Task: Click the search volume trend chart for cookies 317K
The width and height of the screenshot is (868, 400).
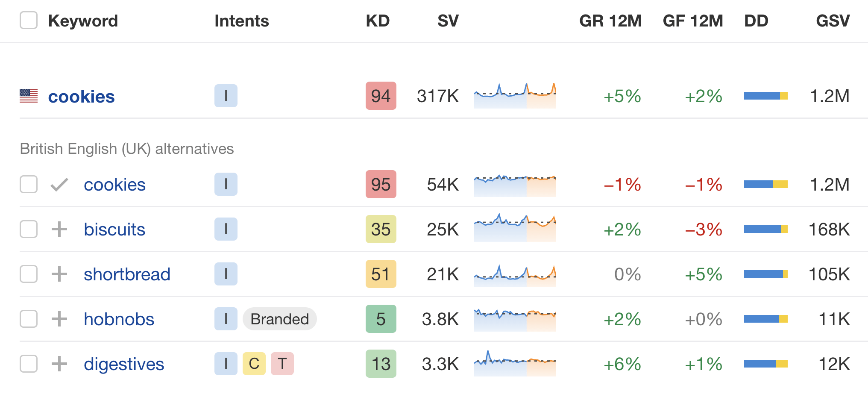Action: pyautogui.click(x=515, y=96)
